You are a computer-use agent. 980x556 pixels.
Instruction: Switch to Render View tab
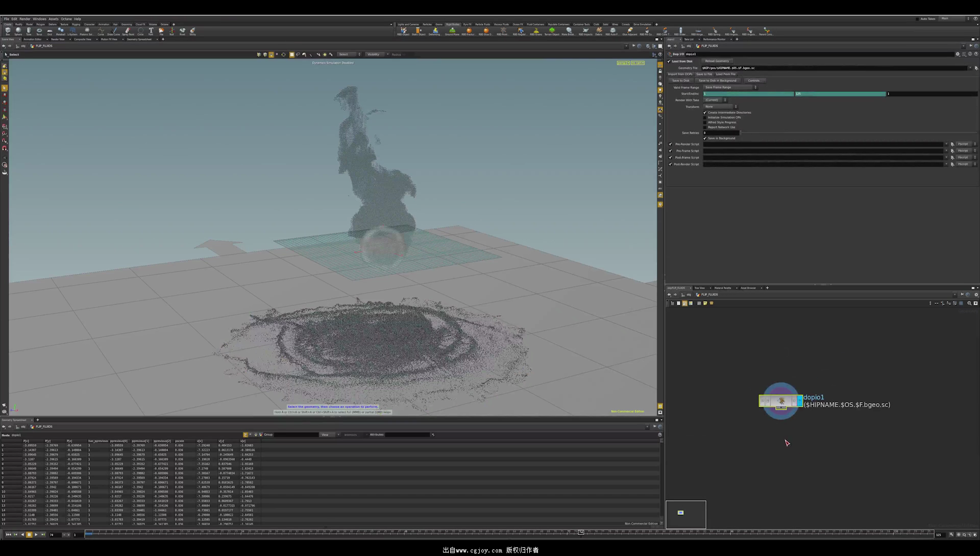[x=58, y=39]
